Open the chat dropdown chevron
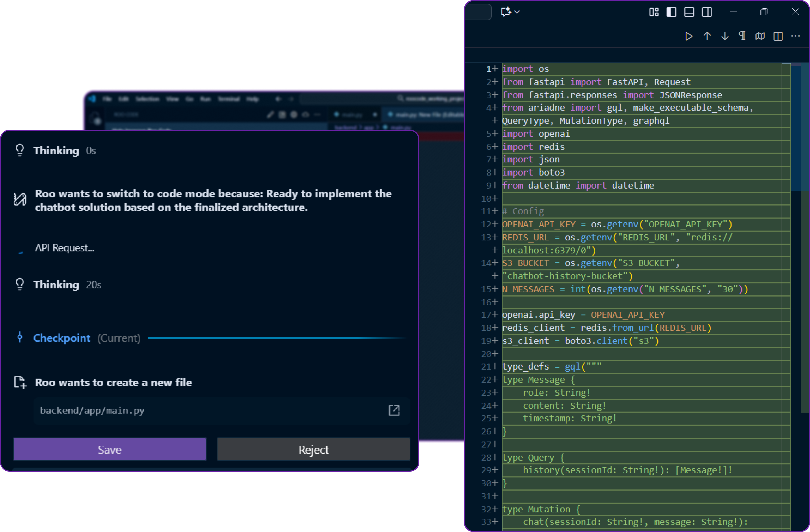The width and height of the screenshot is (810, 532). [x=517, y=12]
